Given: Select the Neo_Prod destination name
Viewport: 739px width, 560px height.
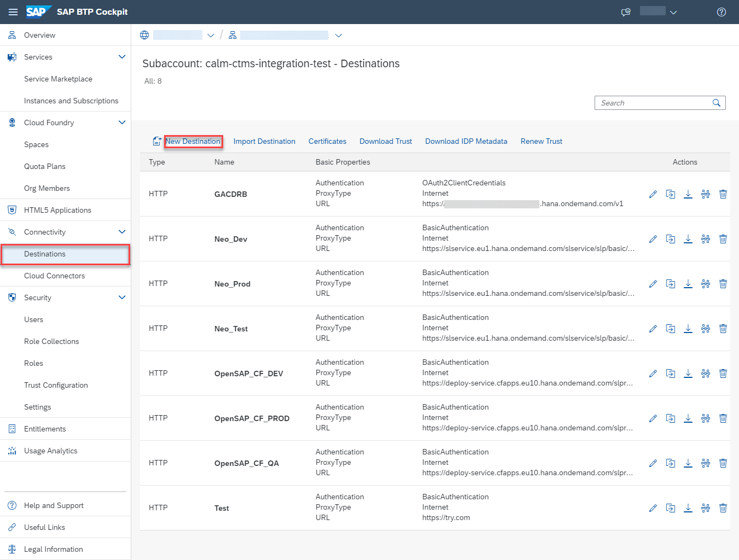Looking at the screenshot, I should point(232,284).
